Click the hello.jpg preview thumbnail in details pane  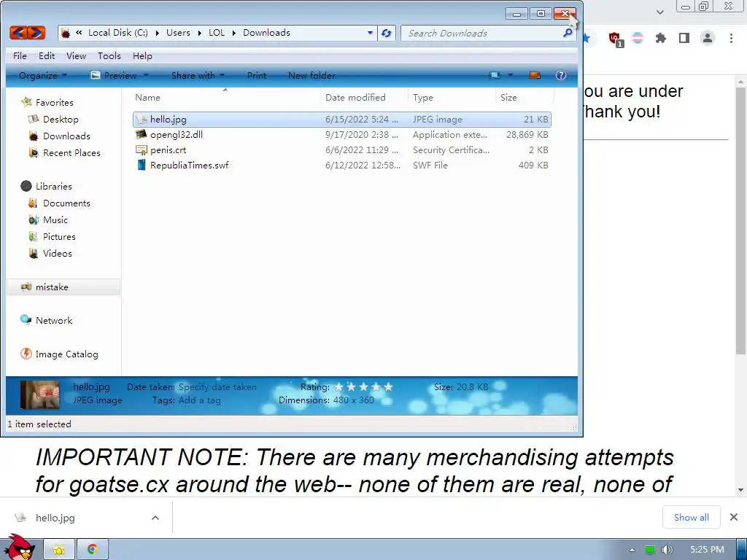[x=40, y=394]
